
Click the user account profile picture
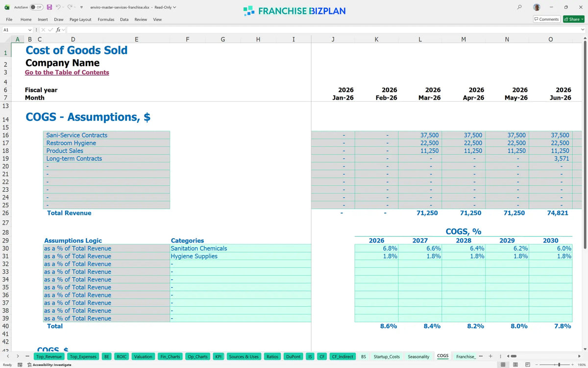pos(537,7)
